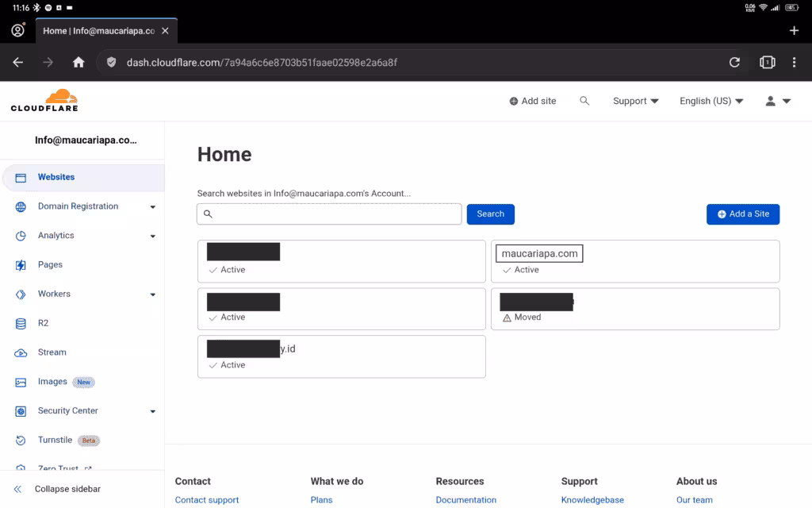Click the Collapse sidebar double-chevron icon
This screenshot has height=508, width=812.
pos(17,489)
